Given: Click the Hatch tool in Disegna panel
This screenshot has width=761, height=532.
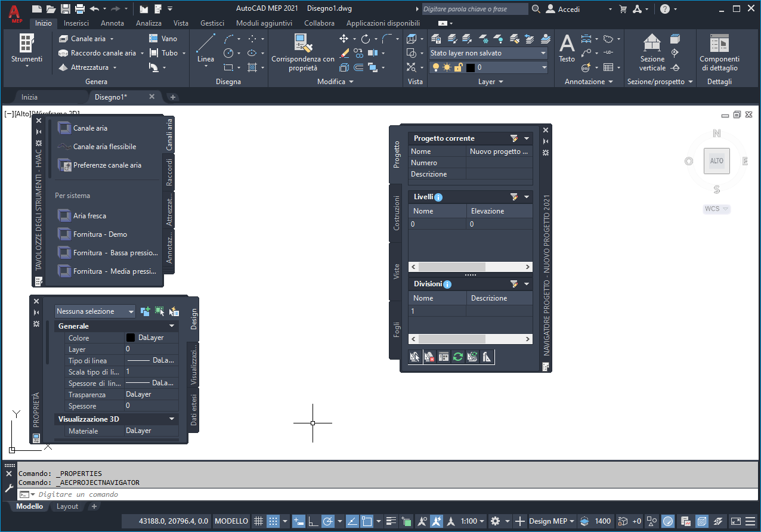Looking at the screenshot, I should coord(252,67).
